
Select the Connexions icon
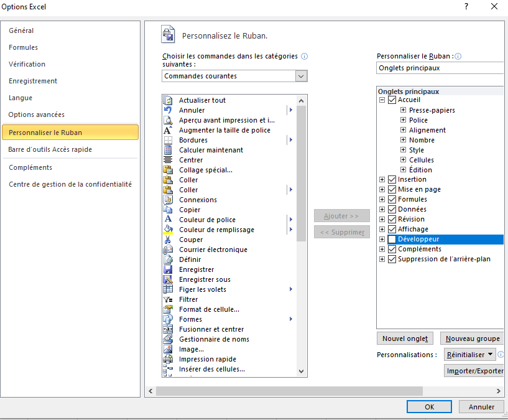click(167, 200)
